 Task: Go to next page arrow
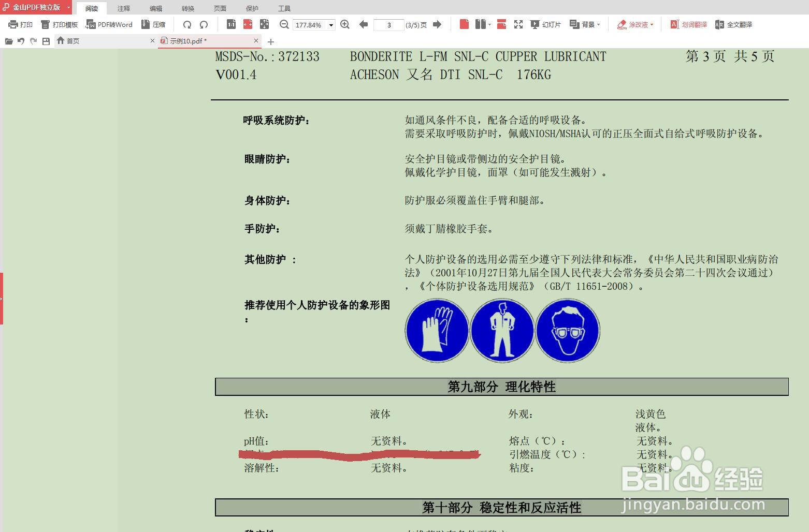tap(437, 24)
